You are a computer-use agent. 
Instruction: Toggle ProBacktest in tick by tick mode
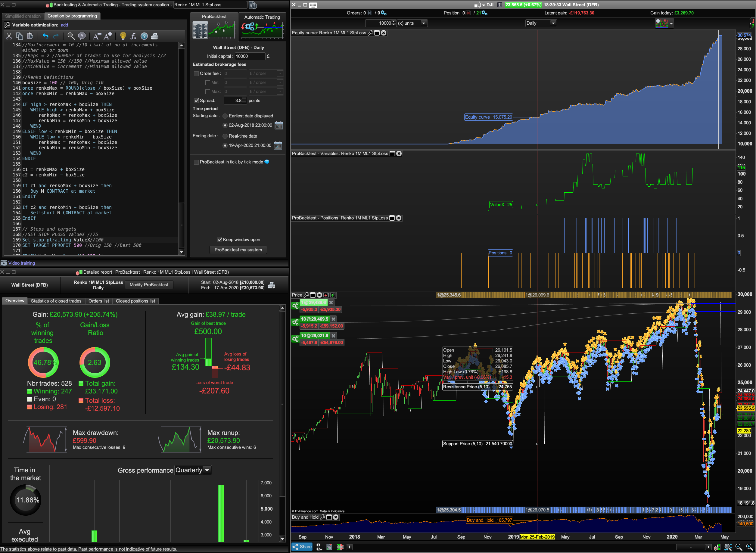point(196,162)
